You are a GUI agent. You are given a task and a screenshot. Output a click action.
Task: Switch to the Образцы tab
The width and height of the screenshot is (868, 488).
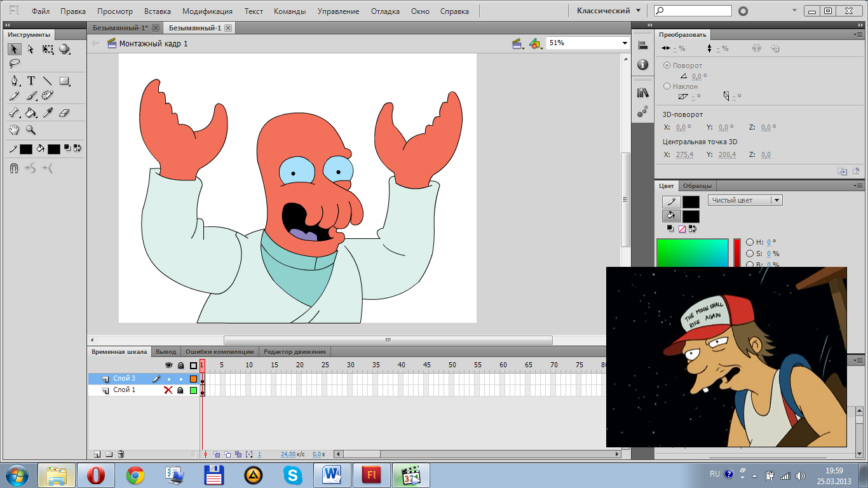pyautogui.click(x=698, y=186)
